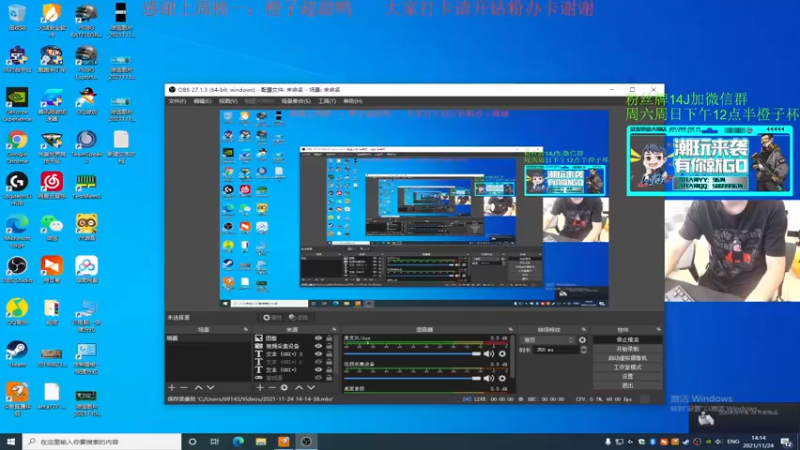Click 开始录制 to start recording
Image resolution: width=800 pixels, height=450 pixels.
(628, 349)
